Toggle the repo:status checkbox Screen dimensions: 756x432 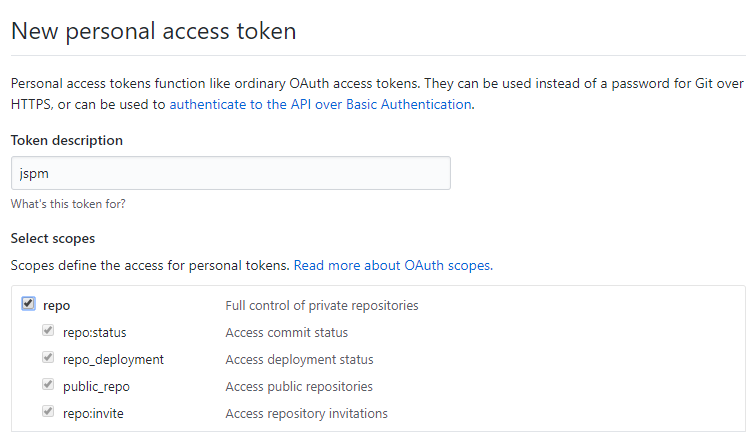[48, 332]
